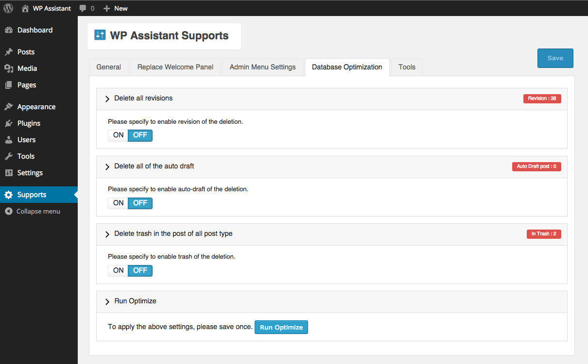The image size is (588, 364).
Task: Click the Dashboard gauge icon
Action: pos(9,30)
